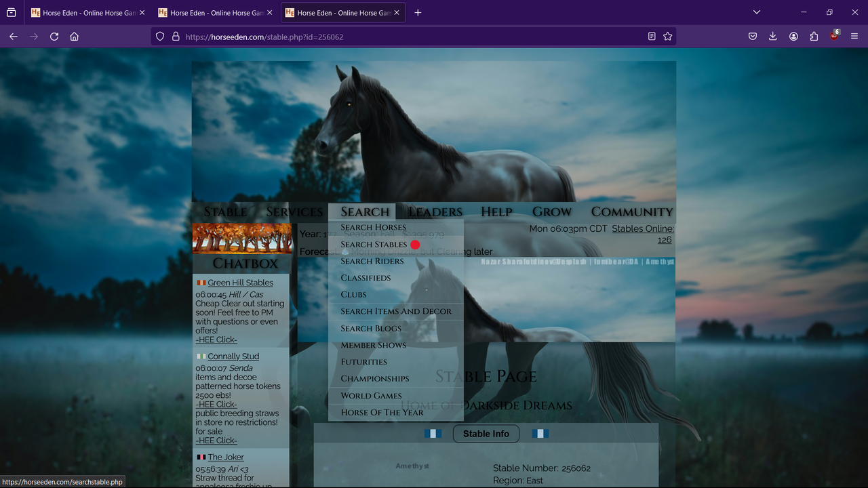The image size is (868, 488).
Task: Open The Joker chat link
Action: point(226,457)
